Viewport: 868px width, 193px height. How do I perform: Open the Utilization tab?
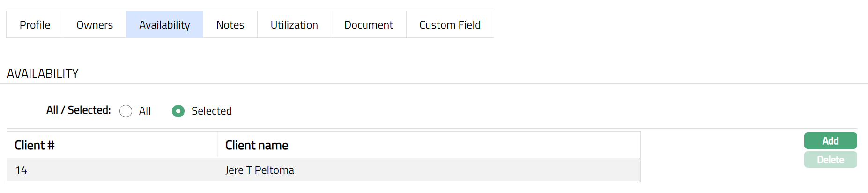pos(294,25)
